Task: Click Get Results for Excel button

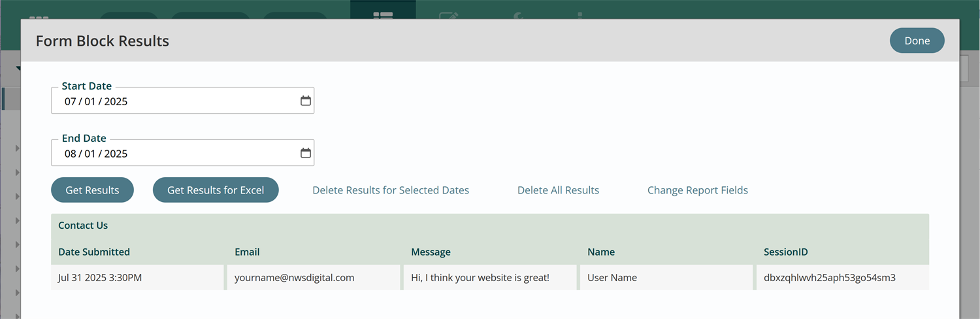Action: (x=216, y=190)
